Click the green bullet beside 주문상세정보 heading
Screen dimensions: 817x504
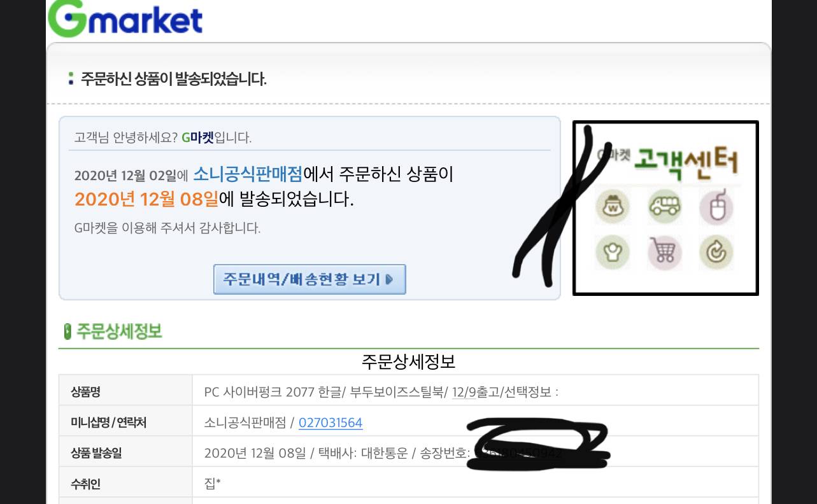[67, 332]
